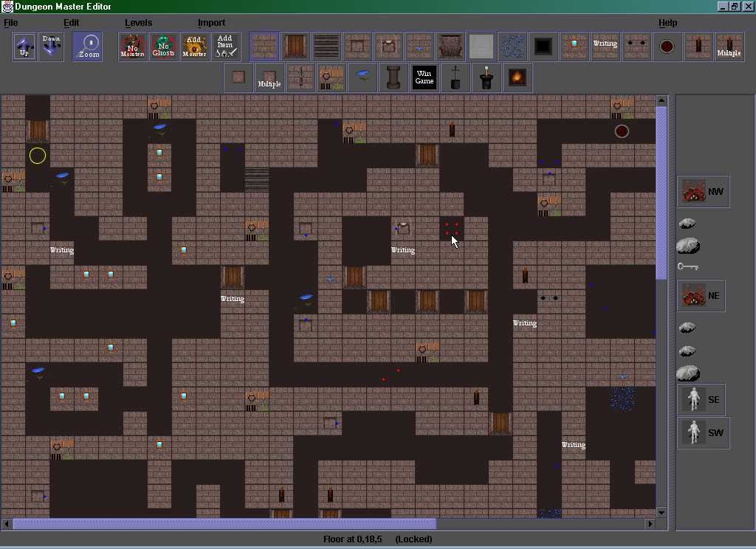Select the fire pit tile tool
Screen dimensions: 756x549
(518, 77)
